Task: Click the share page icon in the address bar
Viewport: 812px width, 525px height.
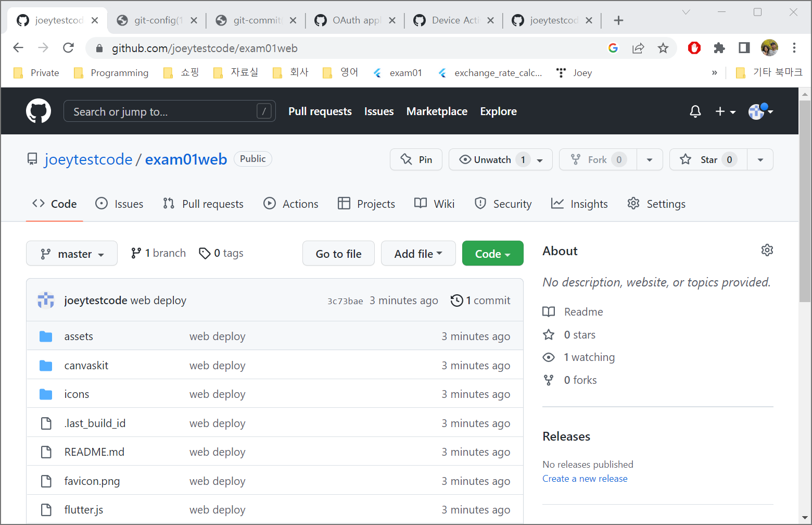Action: coord(638,48)
